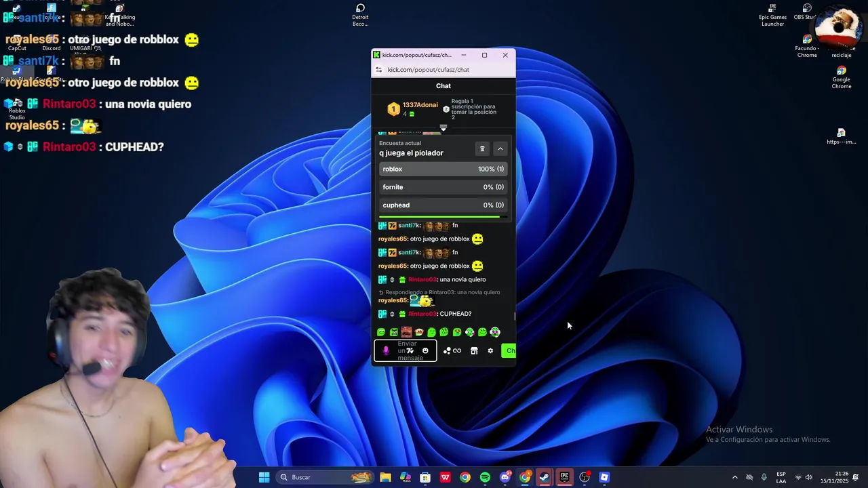This screenshot has height=488, width=868.
Task: Insert the fourth emote with red hat
Action: [x=419, y=332]
